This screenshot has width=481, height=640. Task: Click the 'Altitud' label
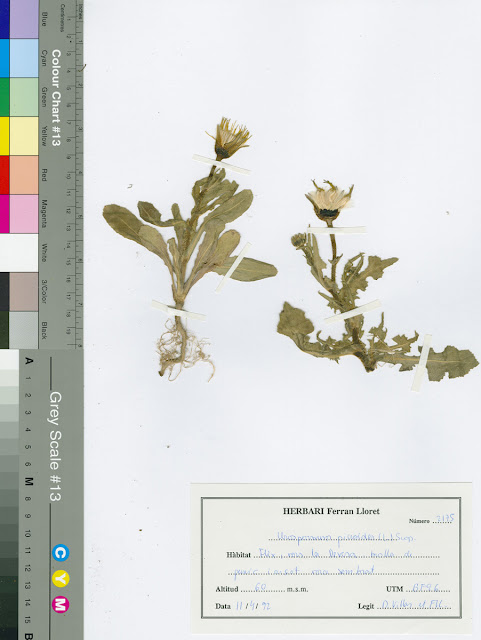[x=227, y=589]
